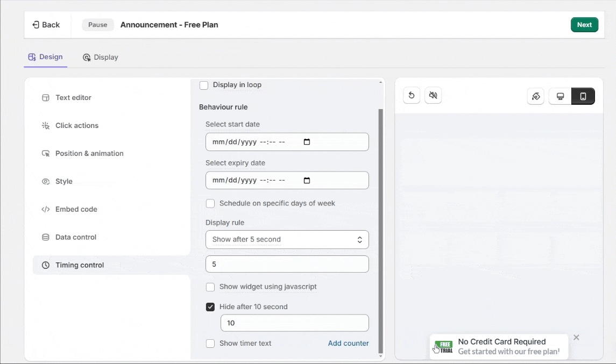This screenshot has width=616, height=364.
Task: Click scrollbar down arrow in settings panel
Action: pyautogui.click(x=380, y=356)
